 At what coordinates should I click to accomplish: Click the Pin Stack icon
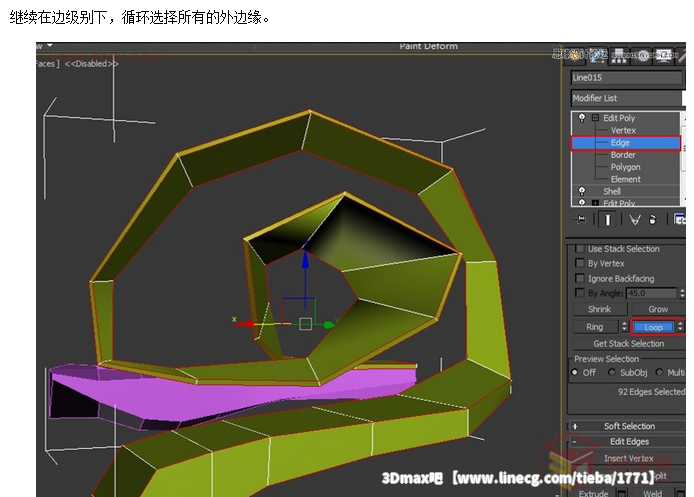click(x=581, y=219)
